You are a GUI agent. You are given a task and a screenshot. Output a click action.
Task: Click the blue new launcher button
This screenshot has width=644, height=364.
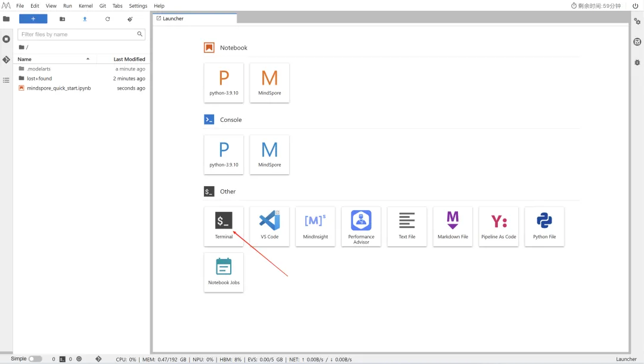point(33,18)
